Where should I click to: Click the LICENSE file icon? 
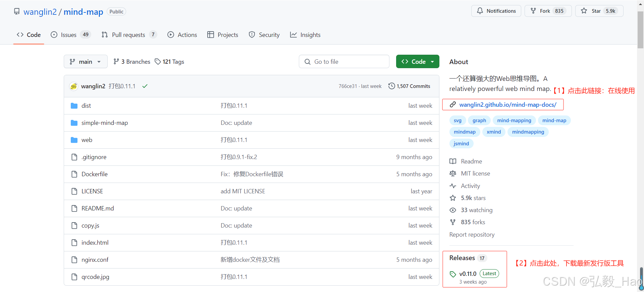[x=74, y=191]
